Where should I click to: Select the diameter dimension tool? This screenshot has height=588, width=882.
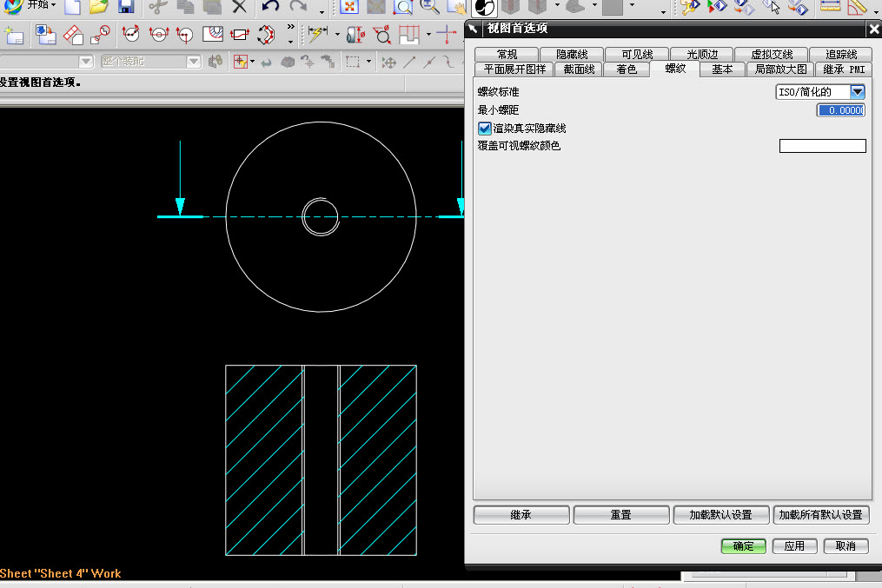382,36
